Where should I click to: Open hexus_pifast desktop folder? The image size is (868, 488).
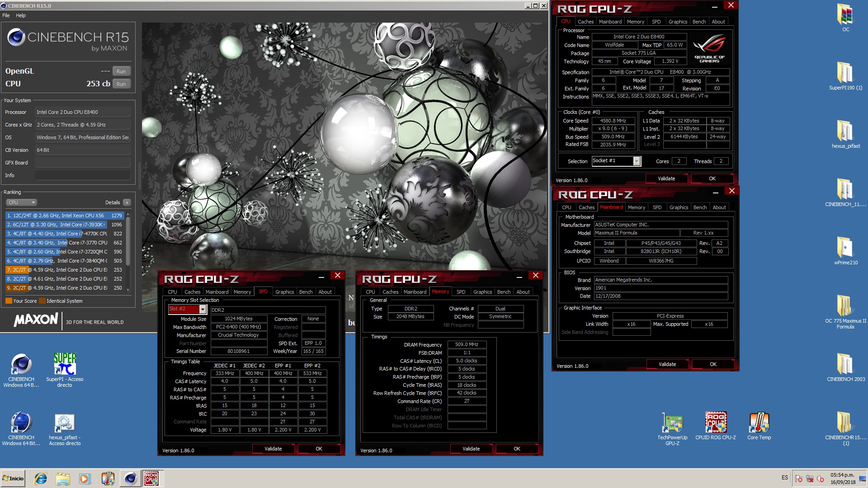845,134
